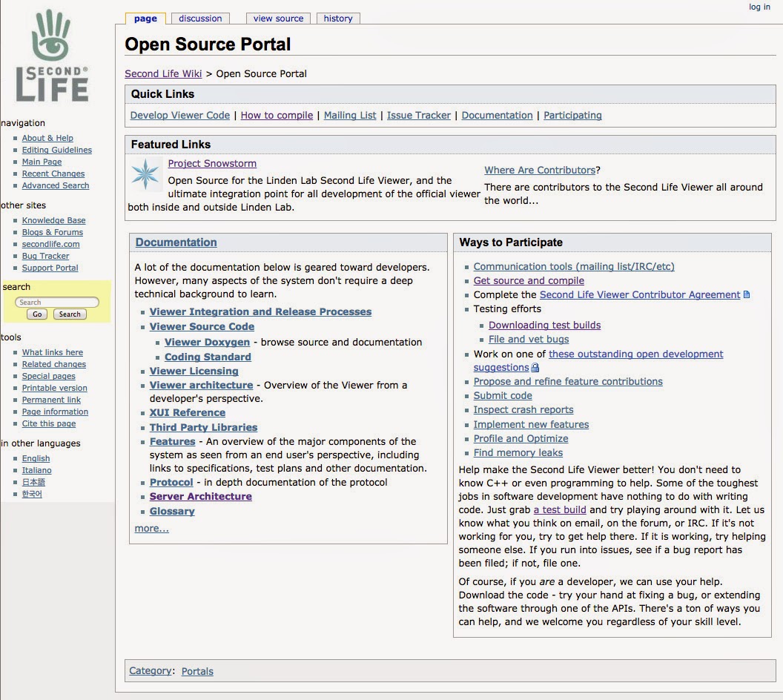Image resolution: width=783 pixels, height=700 pixels.
Task: Open the Viewer Licensing link
Action: coord(194,372)
